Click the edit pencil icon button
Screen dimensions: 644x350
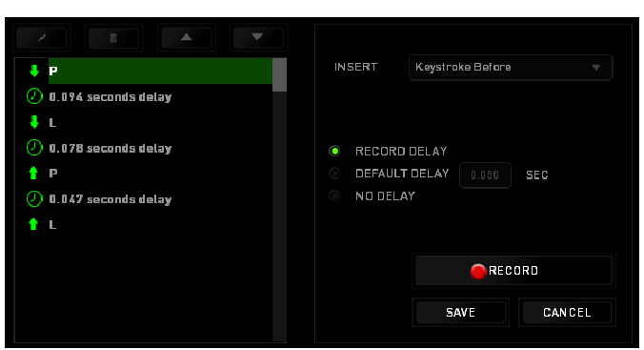click(42, 38)
